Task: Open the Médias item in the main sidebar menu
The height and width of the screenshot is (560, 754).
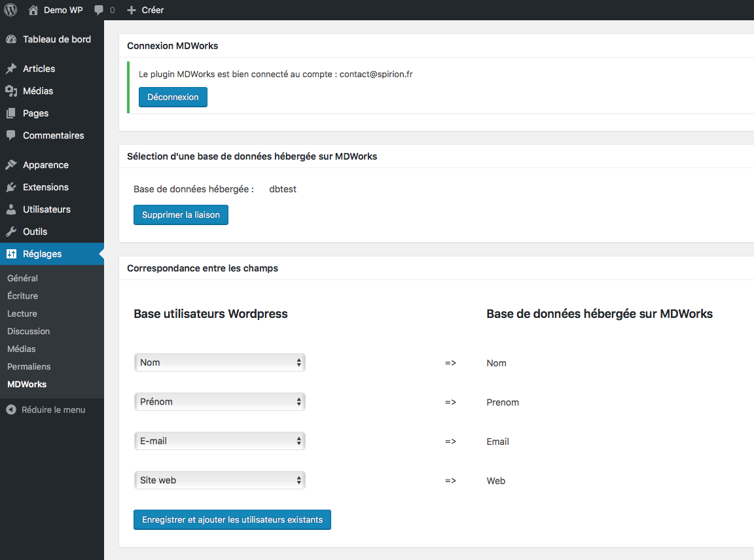Action: click(x=52, y=91)
